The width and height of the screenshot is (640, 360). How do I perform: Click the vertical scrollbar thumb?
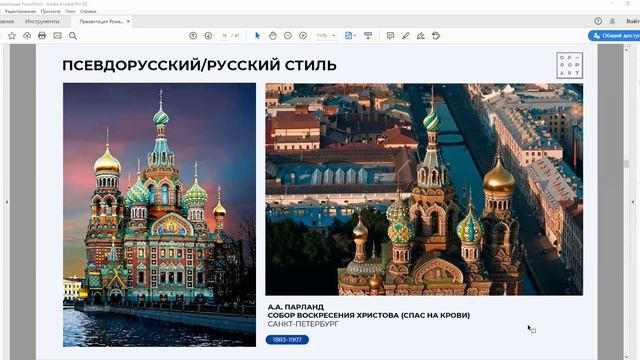click(627, 164)
